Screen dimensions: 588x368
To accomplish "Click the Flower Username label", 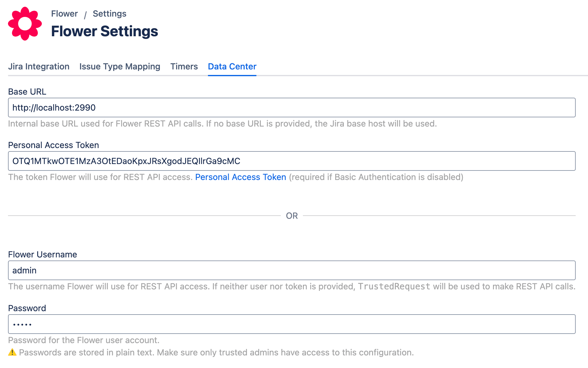I will [x=43, y=254].
